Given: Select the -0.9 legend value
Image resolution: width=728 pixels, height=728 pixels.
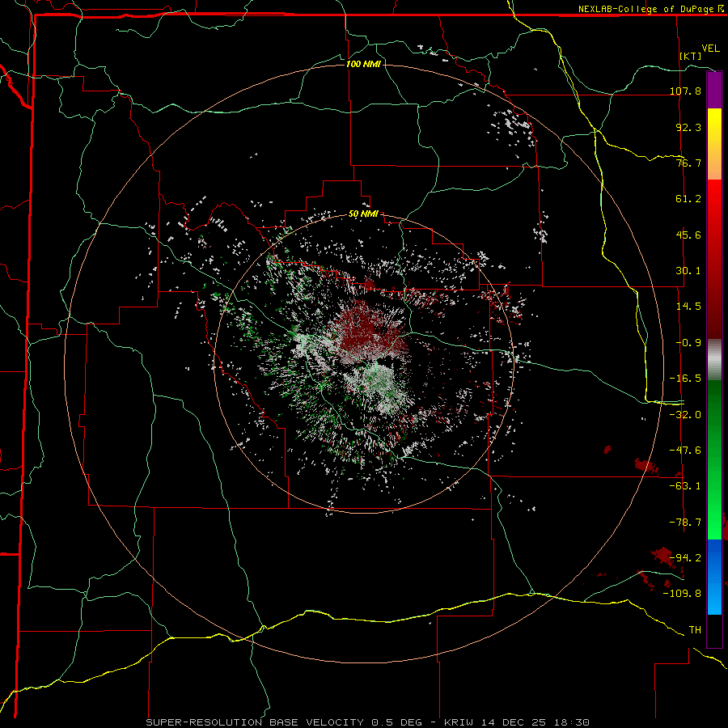Looking at the screenshot, I should (688, 343).
